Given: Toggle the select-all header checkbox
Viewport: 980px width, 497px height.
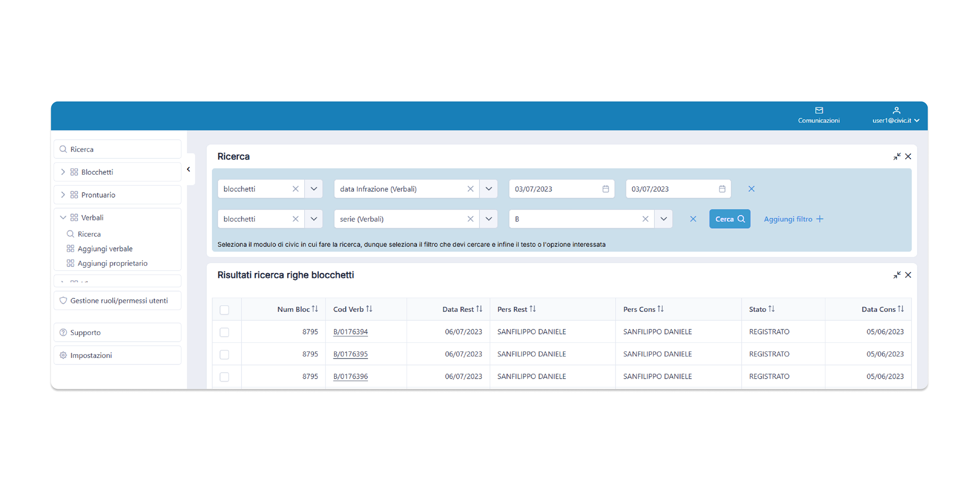Looking at the screenshot, I should click(224, 310).
